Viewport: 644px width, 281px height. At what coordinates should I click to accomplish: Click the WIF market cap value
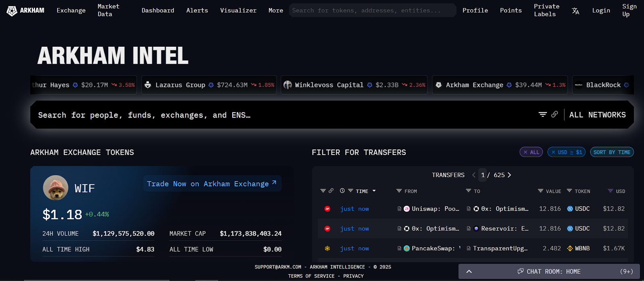(x=251, y=233)
